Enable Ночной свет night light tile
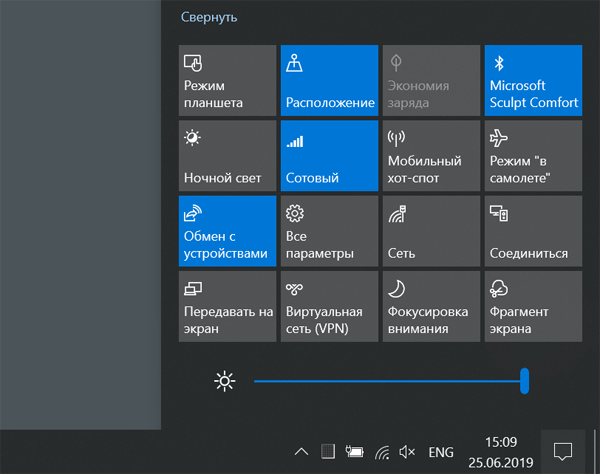This screenshot has height=474, width=600. click(227, 156)
